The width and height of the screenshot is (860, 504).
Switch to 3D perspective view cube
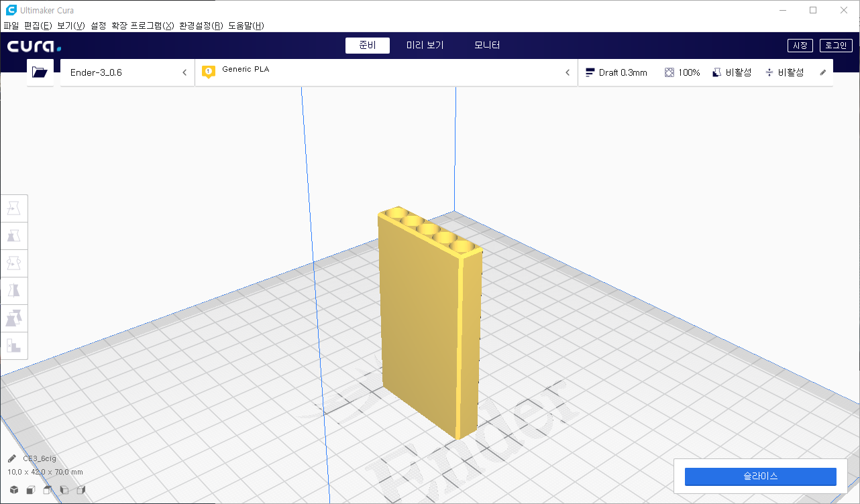[x=13, y=490]
